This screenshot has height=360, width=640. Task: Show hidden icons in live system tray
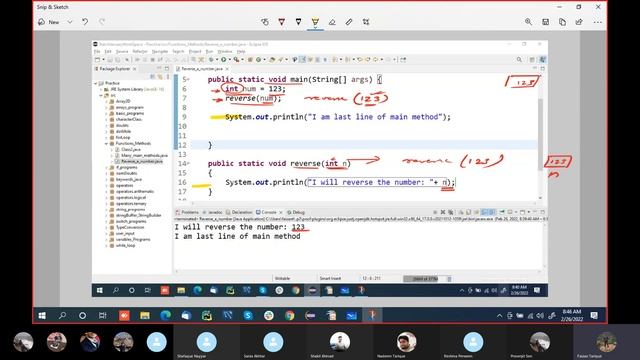pyautogui.click(x=499, y=316)
